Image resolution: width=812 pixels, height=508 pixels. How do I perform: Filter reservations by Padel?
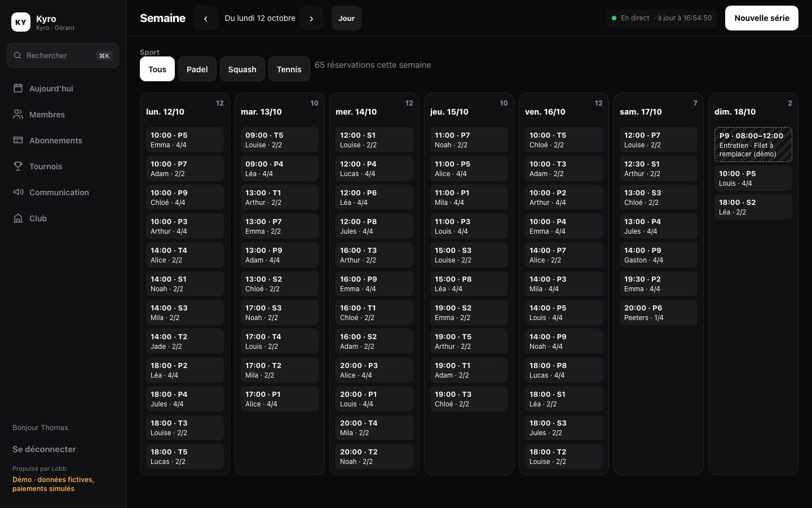197,69
